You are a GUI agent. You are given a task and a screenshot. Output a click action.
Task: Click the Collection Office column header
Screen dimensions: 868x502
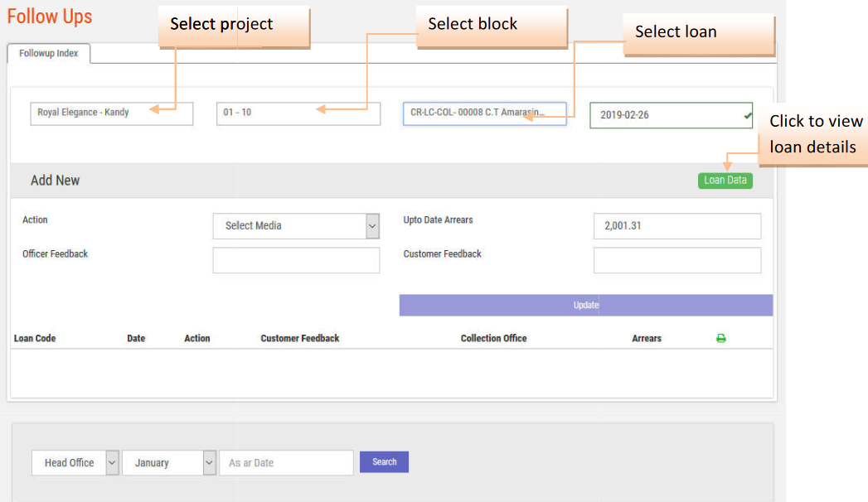pos(493,339)
